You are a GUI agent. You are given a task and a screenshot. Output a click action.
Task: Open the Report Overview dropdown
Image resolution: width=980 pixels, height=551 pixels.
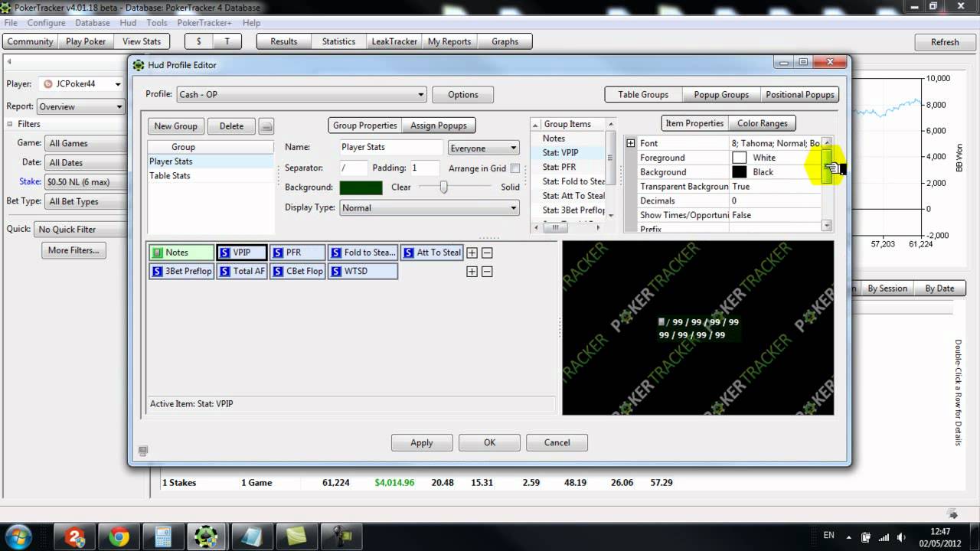pyautogui.click(x=81, y=106)
